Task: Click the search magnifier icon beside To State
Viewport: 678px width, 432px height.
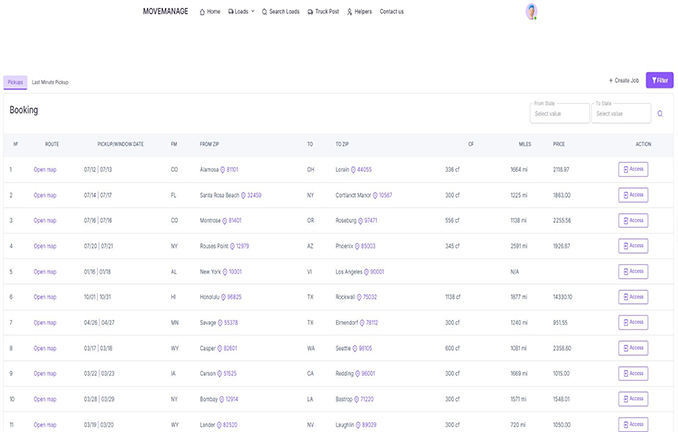Action: click(660, 113)
